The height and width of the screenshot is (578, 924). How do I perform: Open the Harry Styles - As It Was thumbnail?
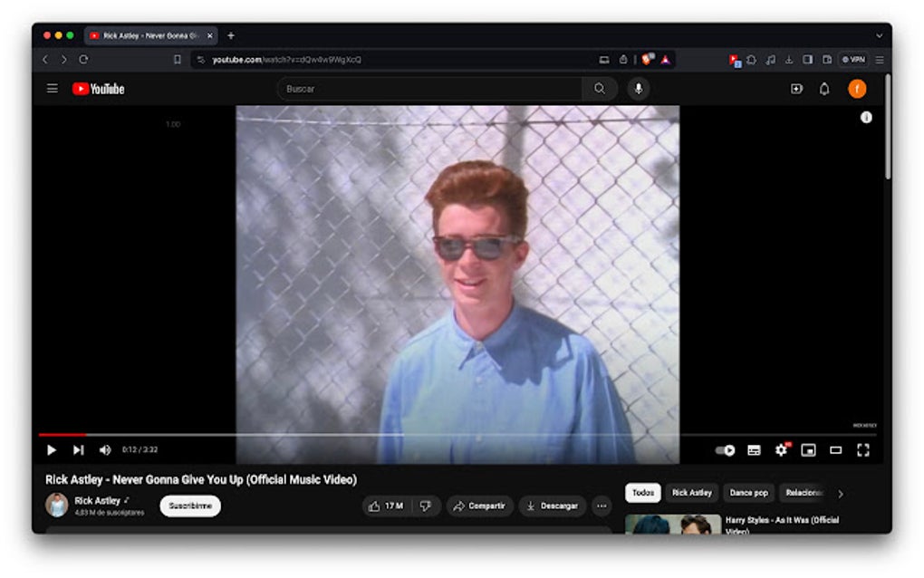(675, 525)
